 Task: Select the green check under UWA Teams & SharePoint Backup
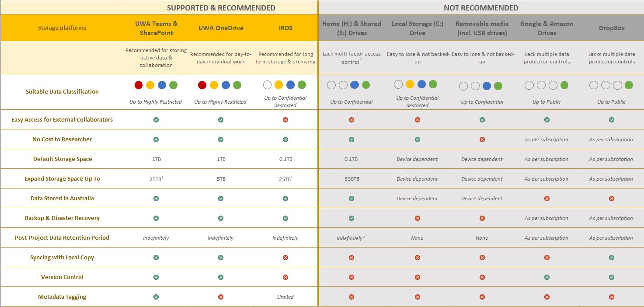[x=156, y=218]
